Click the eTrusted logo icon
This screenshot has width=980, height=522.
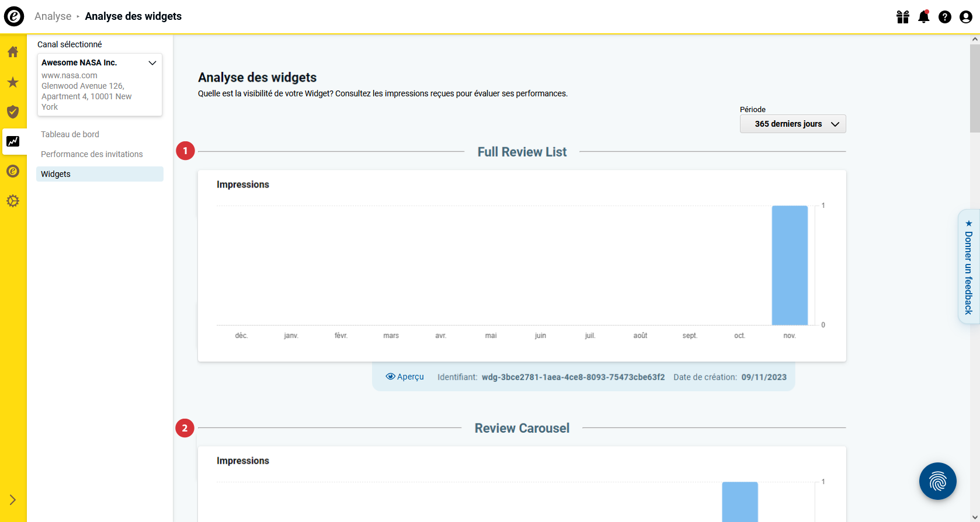(14, 16)
